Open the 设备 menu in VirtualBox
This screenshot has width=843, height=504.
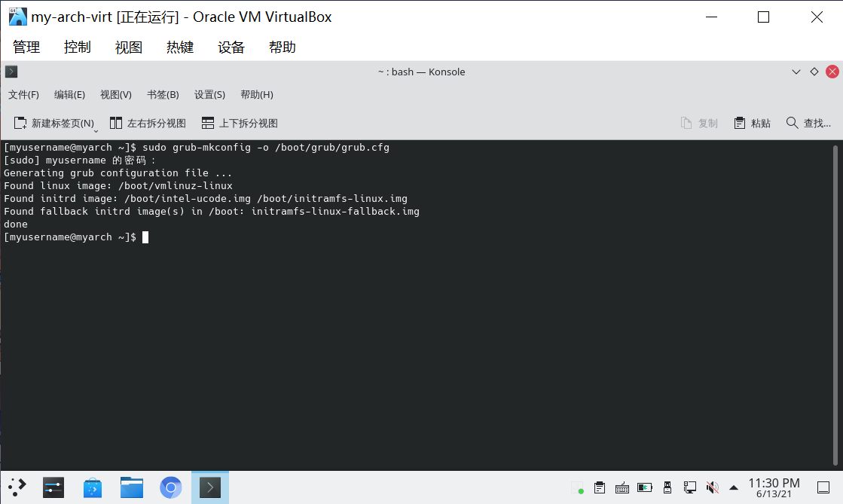[x=231, y=47]
